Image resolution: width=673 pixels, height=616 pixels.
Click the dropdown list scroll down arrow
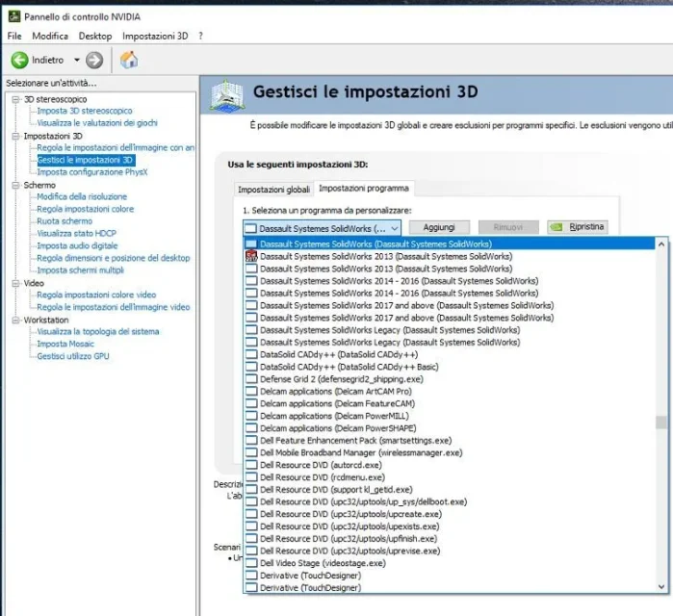pyautogui.click(x=661, y=586)
